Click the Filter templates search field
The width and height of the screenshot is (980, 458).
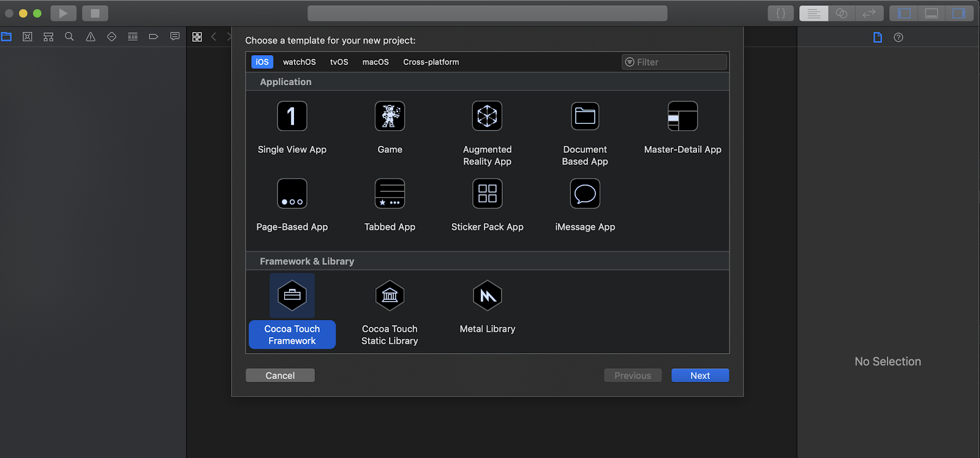(x=674, y=62)
